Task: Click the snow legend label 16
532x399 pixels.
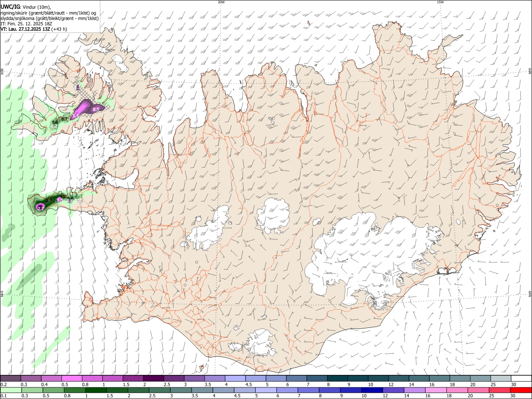Action: tap(431, 384)
